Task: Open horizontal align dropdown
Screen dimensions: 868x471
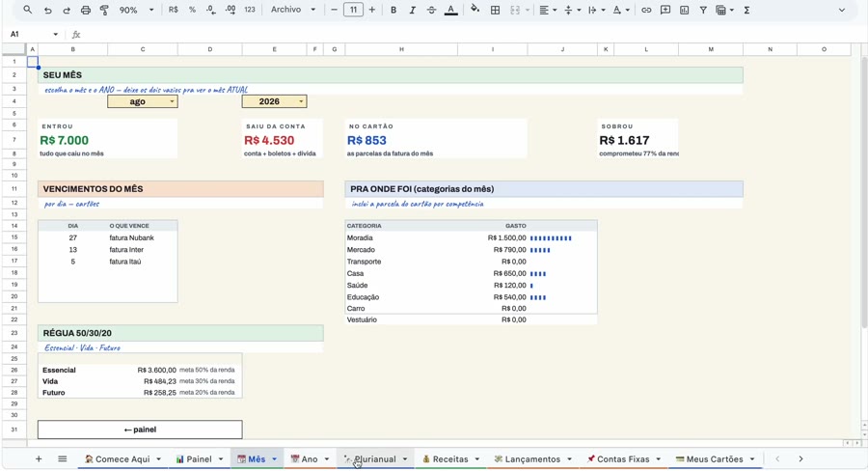Action: (548, 10)
